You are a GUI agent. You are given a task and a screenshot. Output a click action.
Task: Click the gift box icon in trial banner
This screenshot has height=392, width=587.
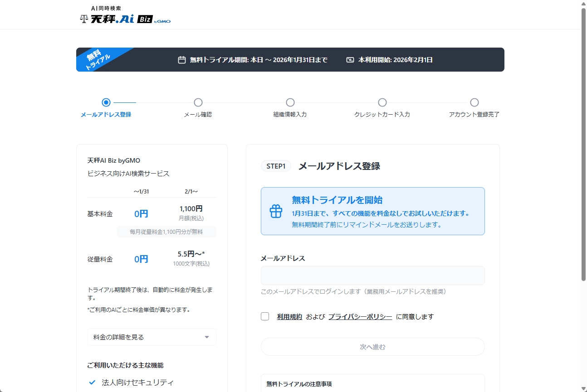276,211
